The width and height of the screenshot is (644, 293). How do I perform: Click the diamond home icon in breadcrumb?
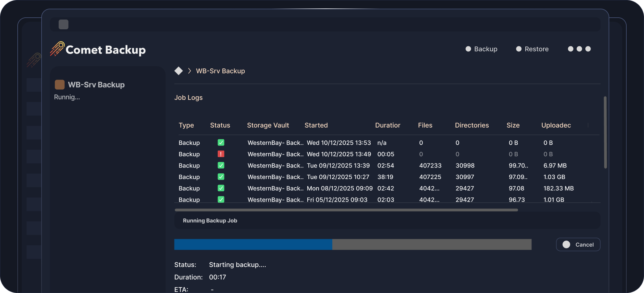pyautogui.click(x=178, y=71)
